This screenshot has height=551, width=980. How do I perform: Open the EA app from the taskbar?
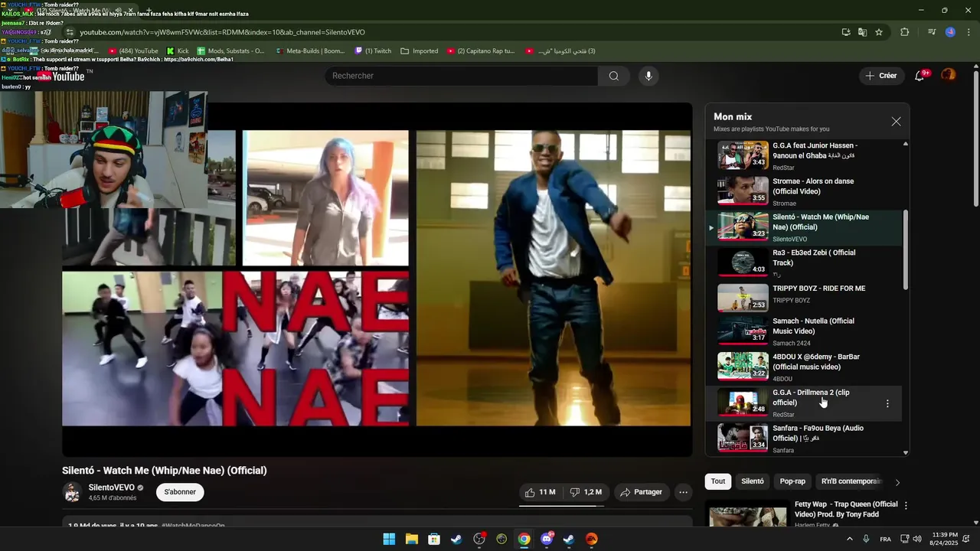(x=591, y=539)
